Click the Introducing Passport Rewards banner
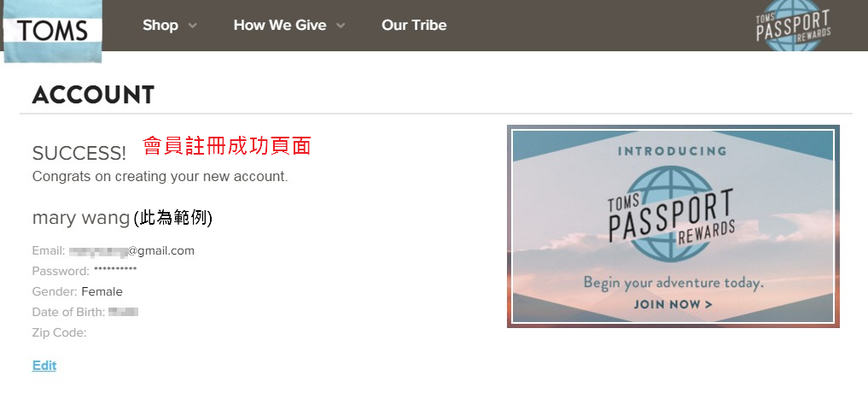The image size is (868, 393). coord(673,226)
